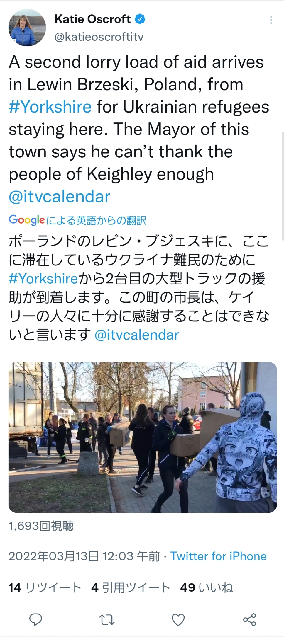Open the @katieoscroftitv handle
The image size is (284, 644).
(99, 37)
